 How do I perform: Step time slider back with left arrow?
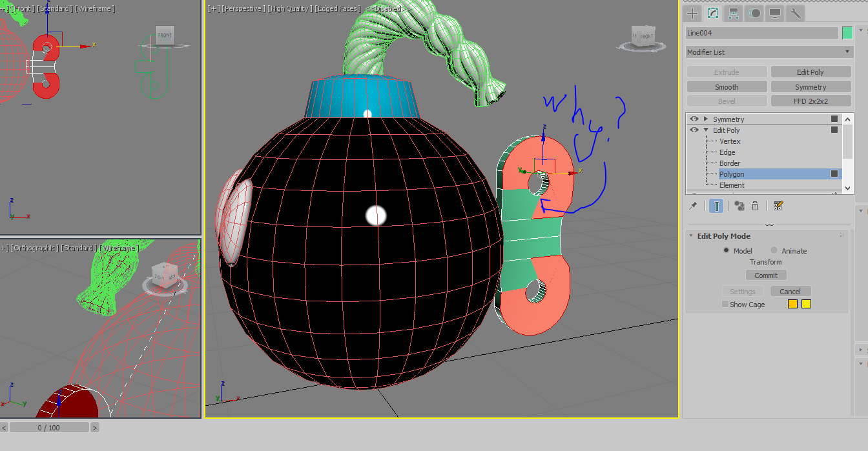click(x=4, y=427)
